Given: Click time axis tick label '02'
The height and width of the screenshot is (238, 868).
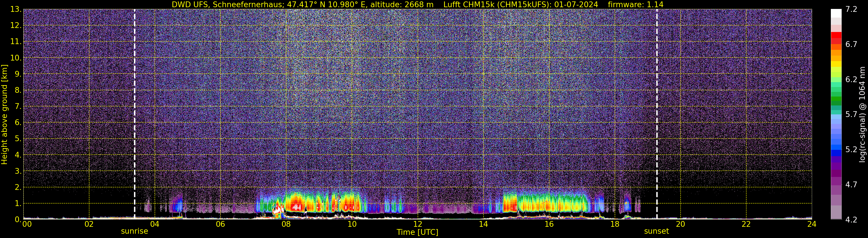Looking at the screenshot, I should pyautogui.click(x=89, y=224).
